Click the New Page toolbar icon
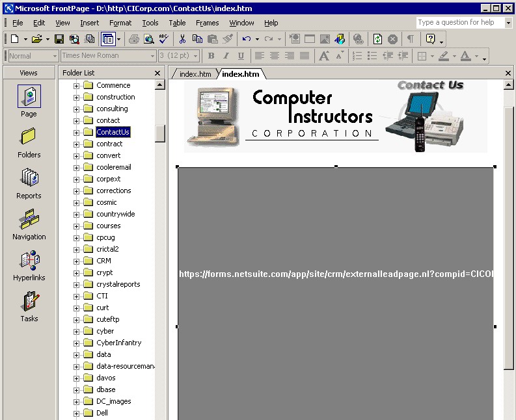 (x=14, y=39)
